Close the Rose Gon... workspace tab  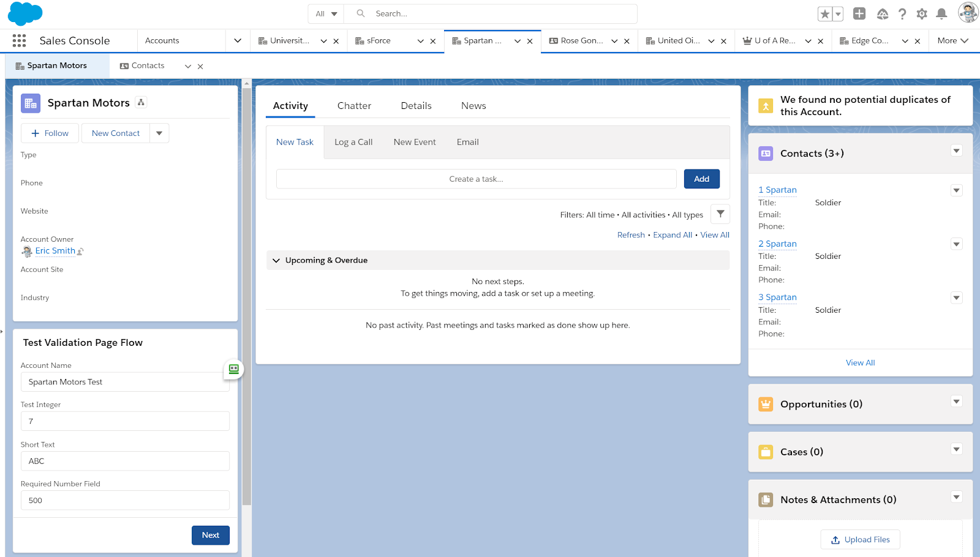point(627,41)
